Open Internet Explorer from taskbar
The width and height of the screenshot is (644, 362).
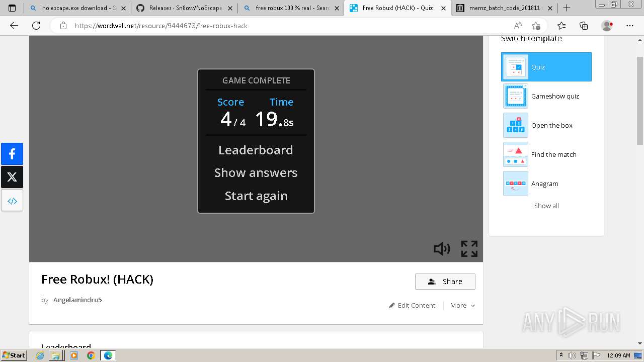[40, 355]
